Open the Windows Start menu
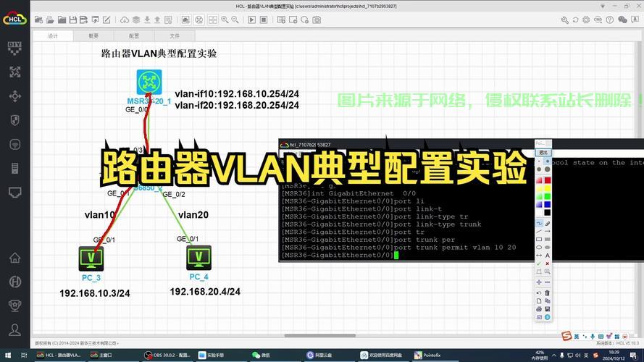This screenshot has width=644, height=362. pos(7,355)
